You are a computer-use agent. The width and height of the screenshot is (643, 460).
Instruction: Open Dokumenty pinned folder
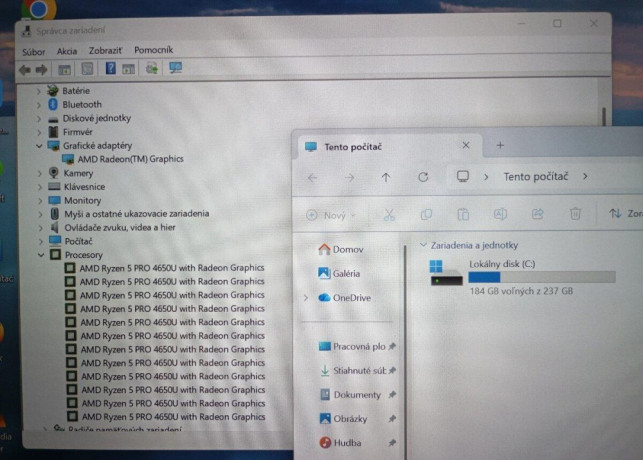tap(350, 395)
